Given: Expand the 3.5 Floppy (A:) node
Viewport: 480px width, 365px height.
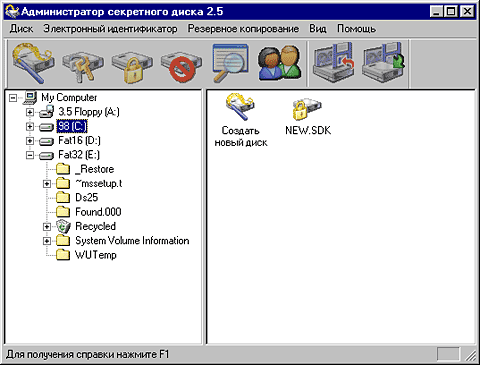Looking at the screenshot, I should click(x=30, y=112).
